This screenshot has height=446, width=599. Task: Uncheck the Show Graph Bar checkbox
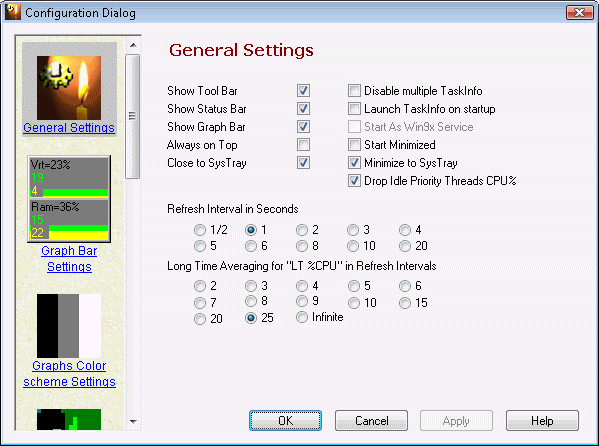(x=303, y=127)
